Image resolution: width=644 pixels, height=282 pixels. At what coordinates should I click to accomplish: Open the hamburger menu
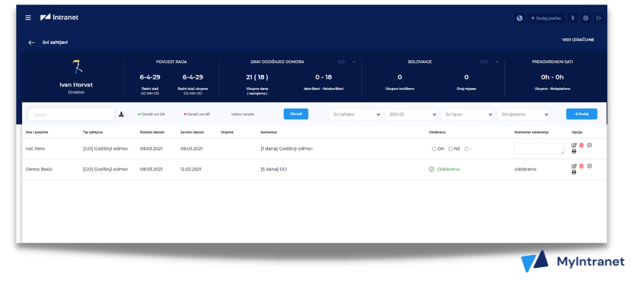pyautogui.click(x=28, y=17)
